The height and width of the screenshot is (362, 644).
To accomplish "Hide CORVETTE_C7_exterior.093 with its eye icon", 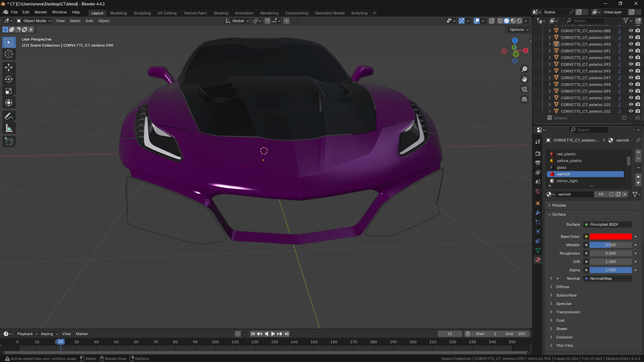I will [631, 64].
